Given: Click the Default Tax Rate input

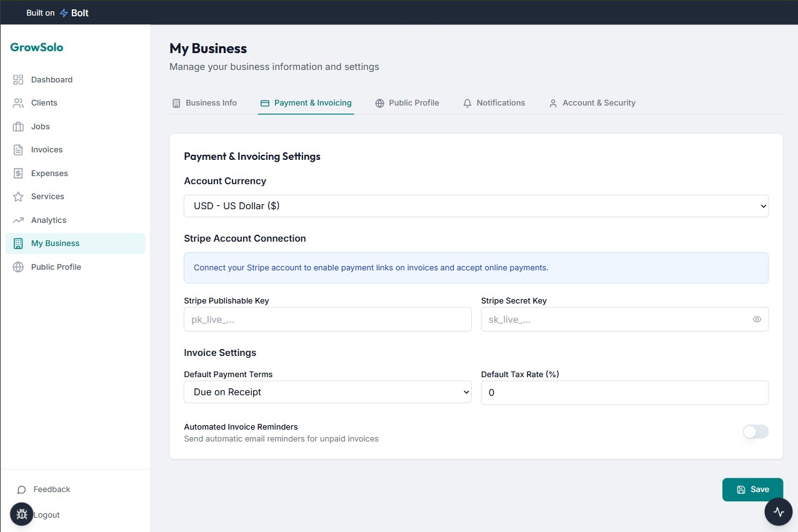Looking at the screenshot, I should tap(624, 393).
